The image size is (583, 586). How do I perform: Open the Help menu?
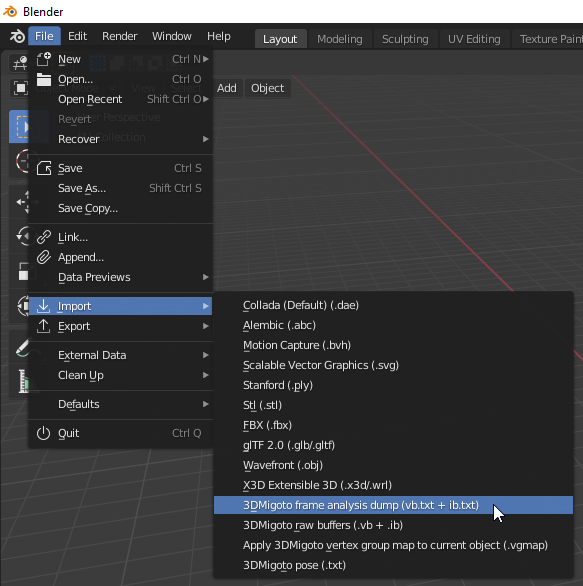pos(219,36)
